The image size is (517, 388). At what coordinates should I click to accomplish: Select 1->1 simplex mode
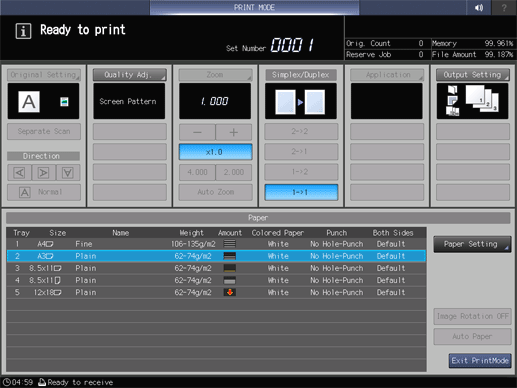301,192
